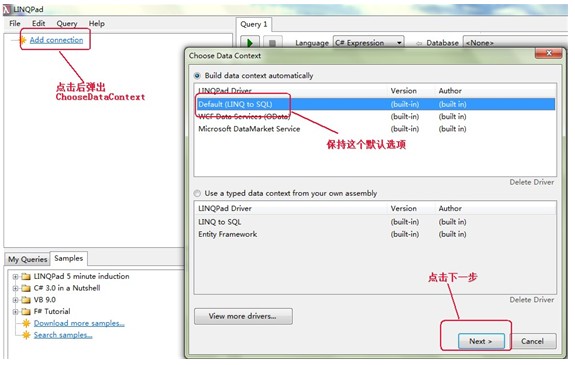Select Entity Framework driver row
The width and height of the screenshot is (575, 365).
(375, 234)
